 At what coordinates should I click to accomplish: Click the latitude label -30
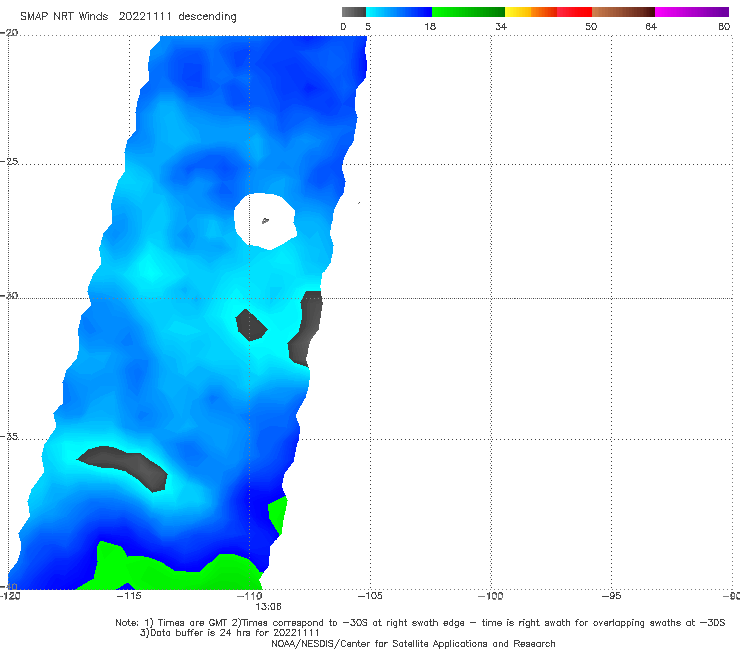[x=9, y=295]
